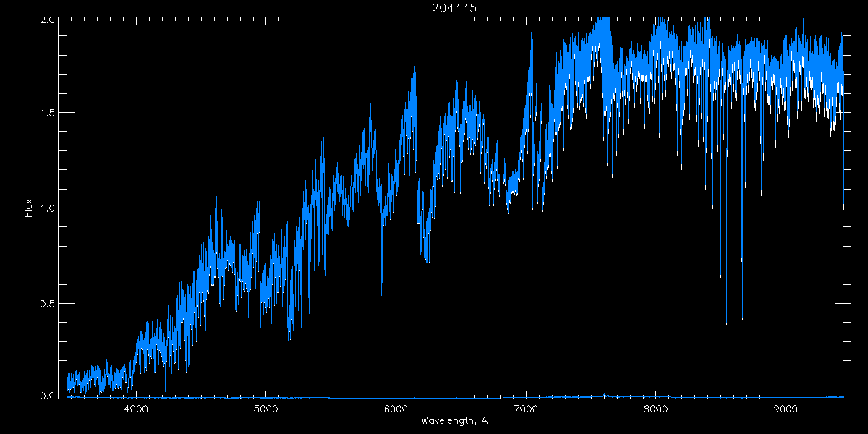Click the 1.0 flux tick label
The image size is (868, 434).
point(46,208)
